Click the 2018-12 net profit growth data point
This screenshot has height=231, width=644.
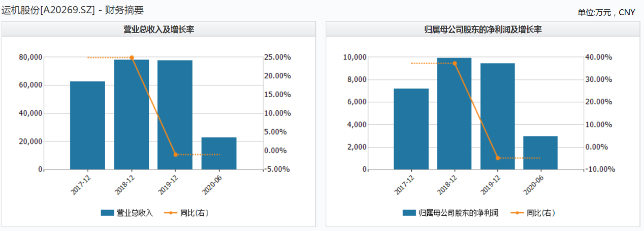(455, 63)
